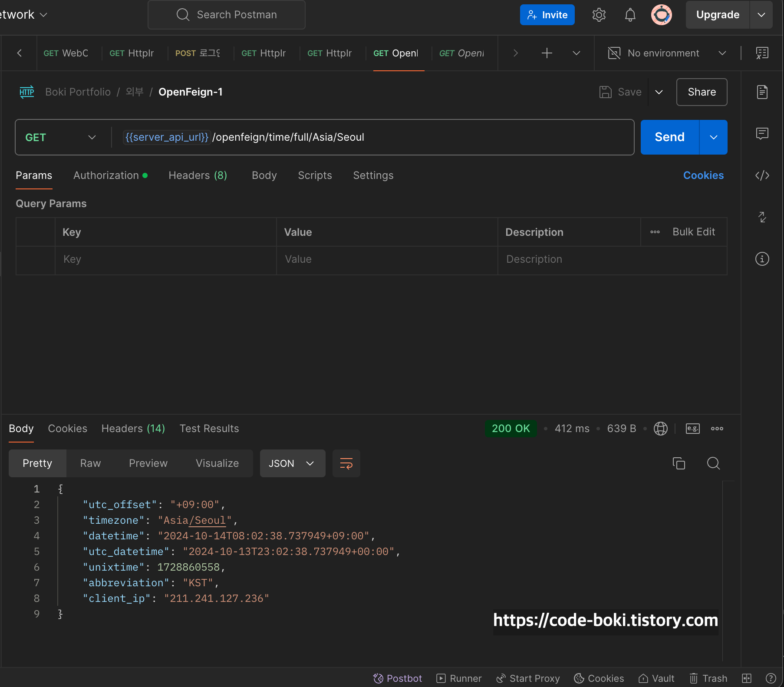
Task: Switch response view to Raw
Action: (90, 463)
